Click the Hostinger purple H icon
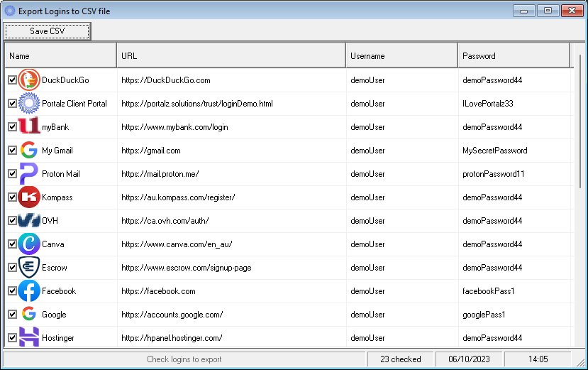The width and height of the screenshot is (588, 370). click(x=29, y=337)
